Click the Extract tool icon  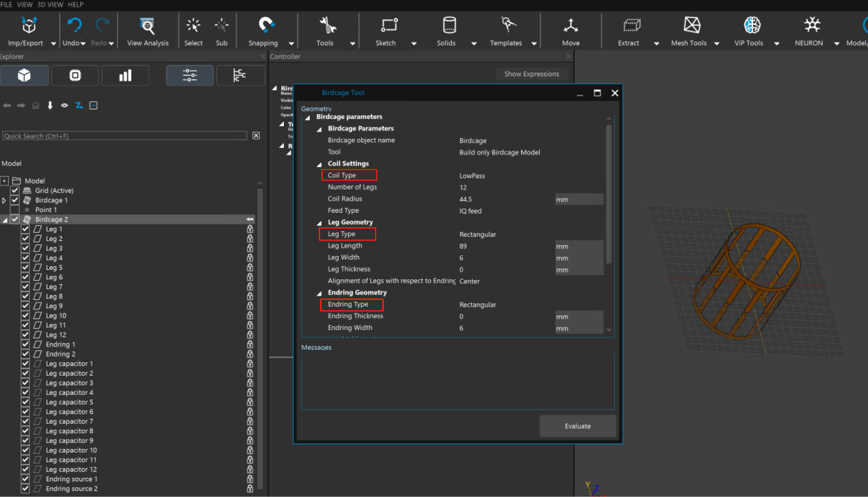pyautogui.click(x=631, y=26)
